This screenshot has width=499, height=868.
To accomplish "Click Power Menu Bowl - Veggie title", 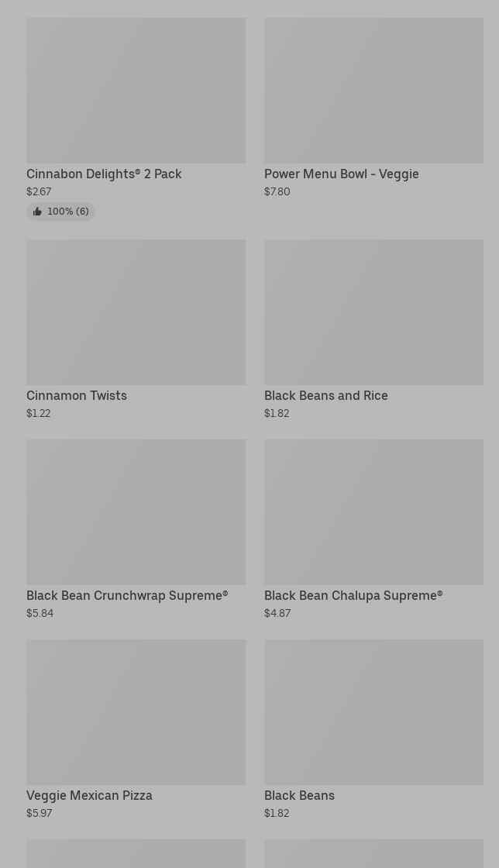I will pyautogui.click(x=341, y=174).
